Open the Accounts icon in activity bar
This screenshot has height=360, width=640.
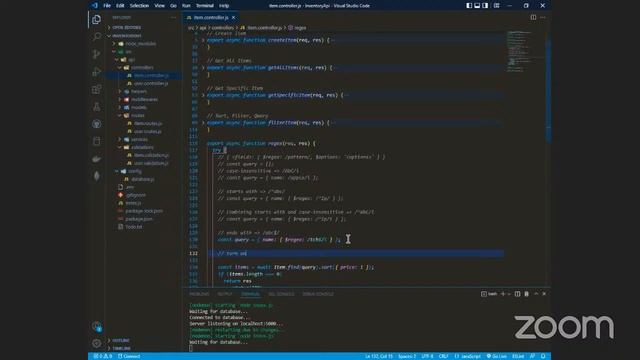(x=96, y=326)
